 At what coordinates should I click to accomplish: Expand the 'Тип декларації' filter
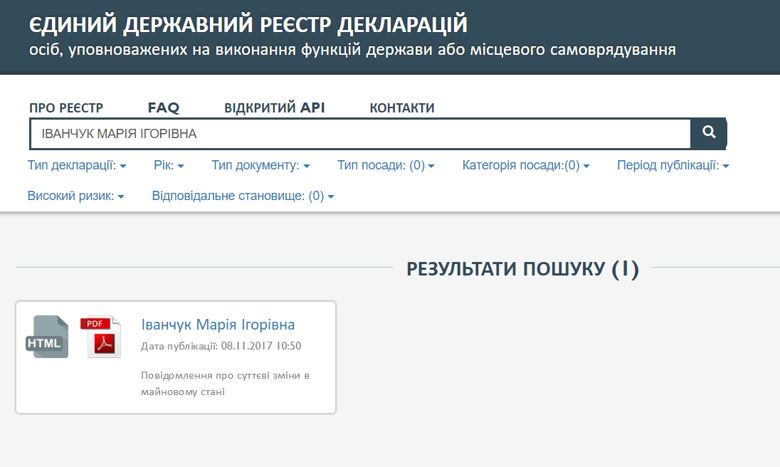point(77,166)
